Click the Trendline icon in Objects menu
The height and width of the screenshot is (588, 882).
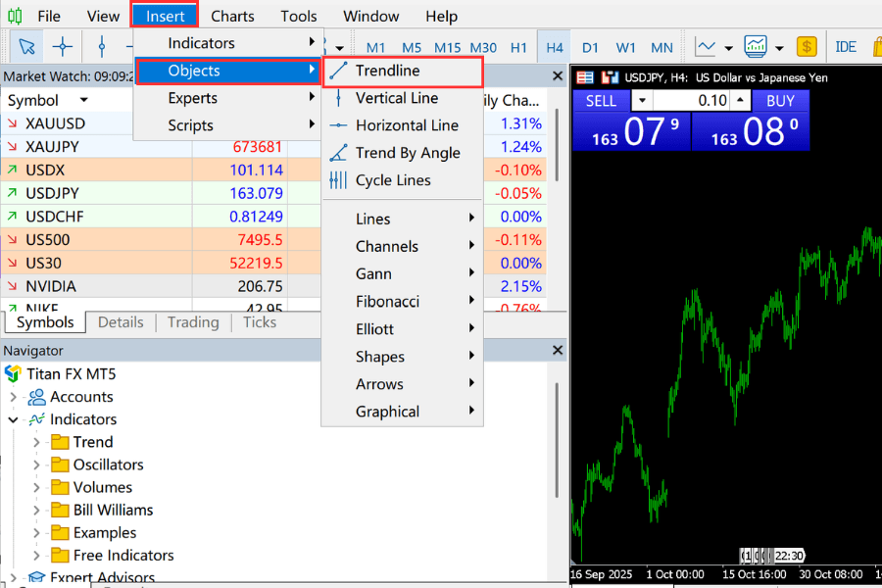(338, 71)
